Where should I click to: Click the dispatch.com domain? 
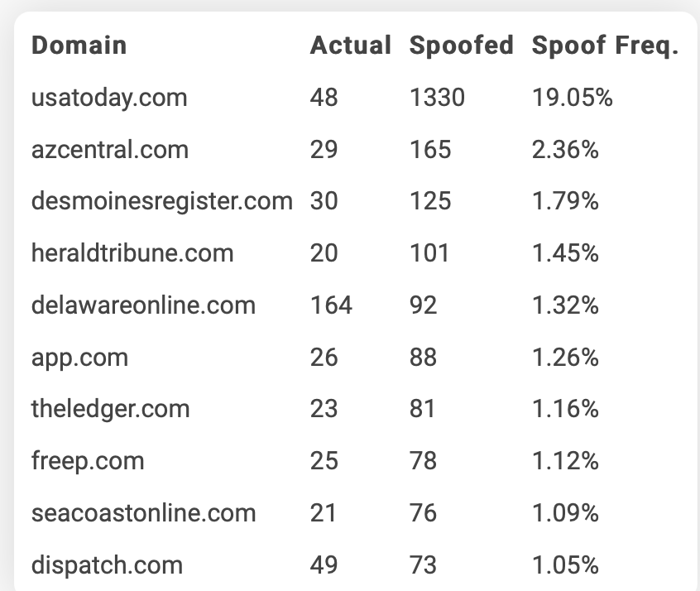(106, 565)
